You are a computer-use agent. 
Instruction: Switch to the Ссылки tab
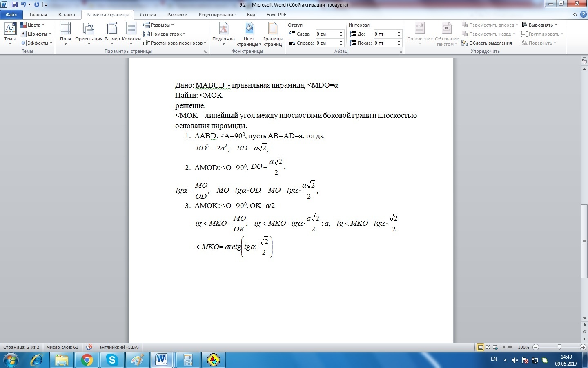point(148,15)
